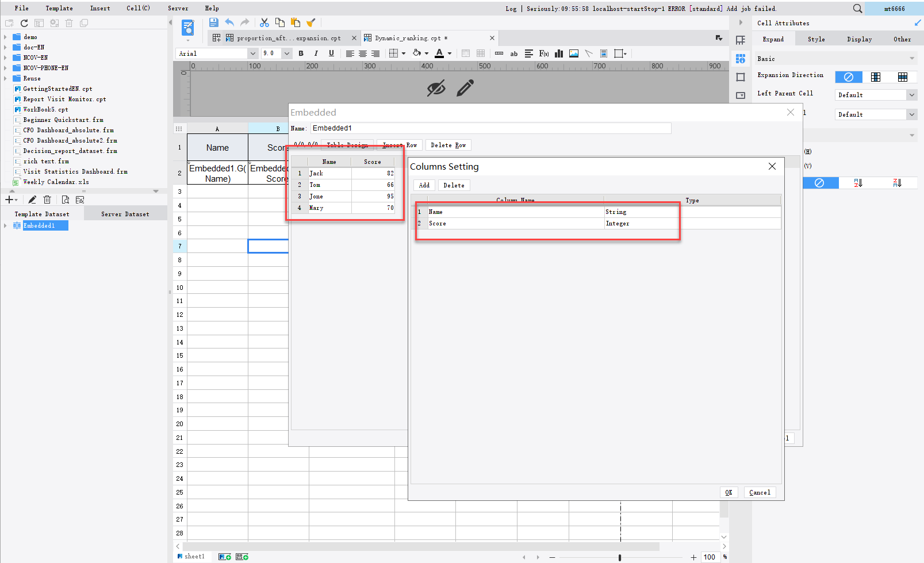Insert an image into the cell

574,53
